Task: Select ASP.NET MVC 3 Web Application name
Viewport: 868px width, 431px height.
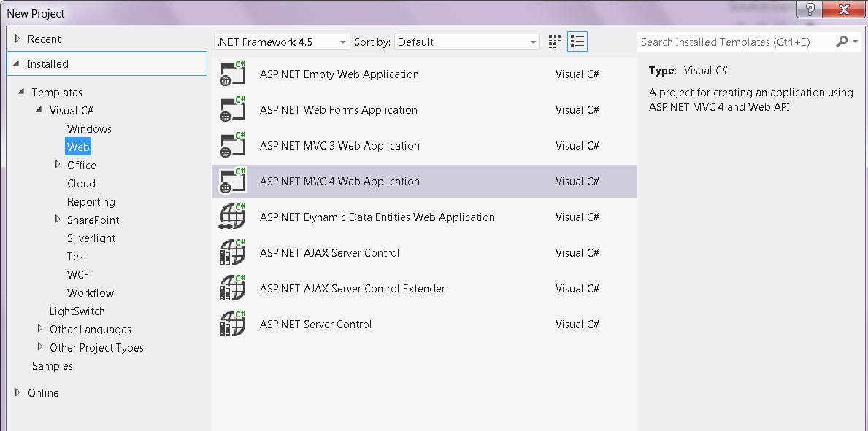Action: pos(339,146)
